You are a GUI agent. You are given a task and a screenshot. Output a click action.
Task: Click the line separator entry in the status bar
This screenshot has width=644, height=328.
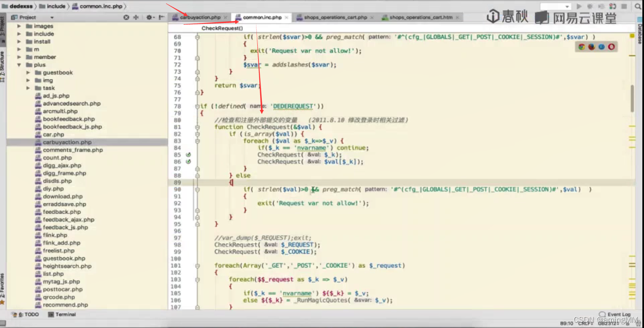coord(585,323)
